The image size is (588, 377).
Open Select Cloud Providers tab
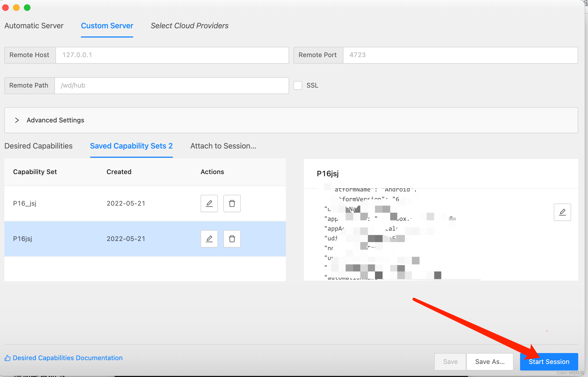tap(189, 26)
